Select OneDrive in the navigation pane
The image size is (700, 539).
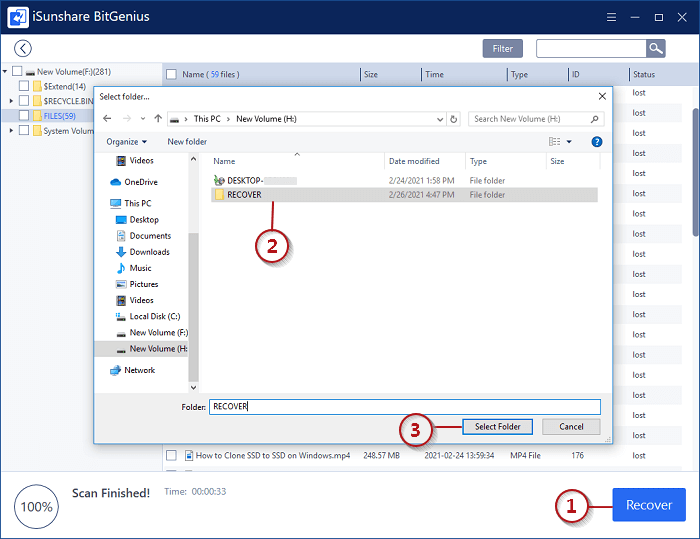140,182
